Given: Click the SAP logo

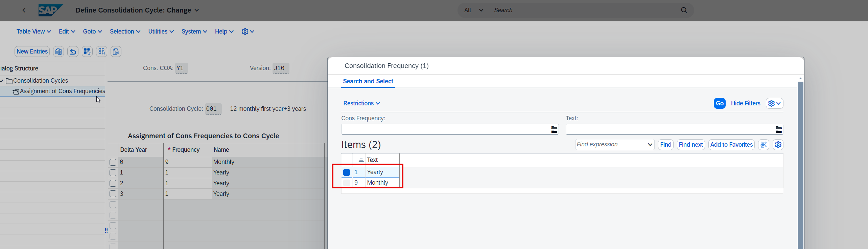Looking at the screenshot, I should 51,10.
